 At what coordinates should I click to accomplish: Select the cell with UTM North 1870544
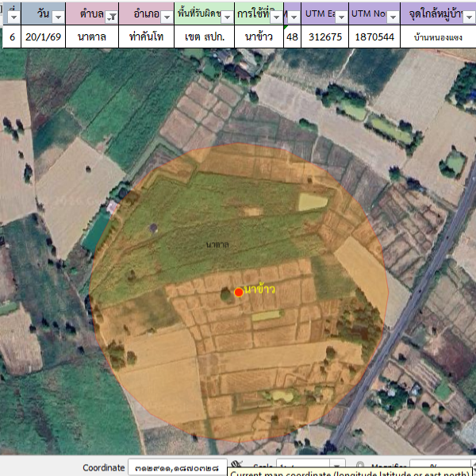pos(374,37)
